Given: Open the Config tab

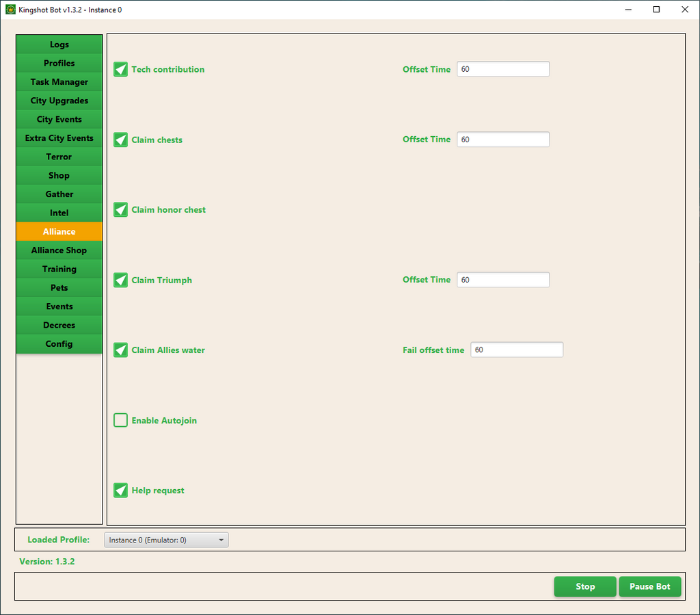Looking at the screenshot, I should click(59, 344).
